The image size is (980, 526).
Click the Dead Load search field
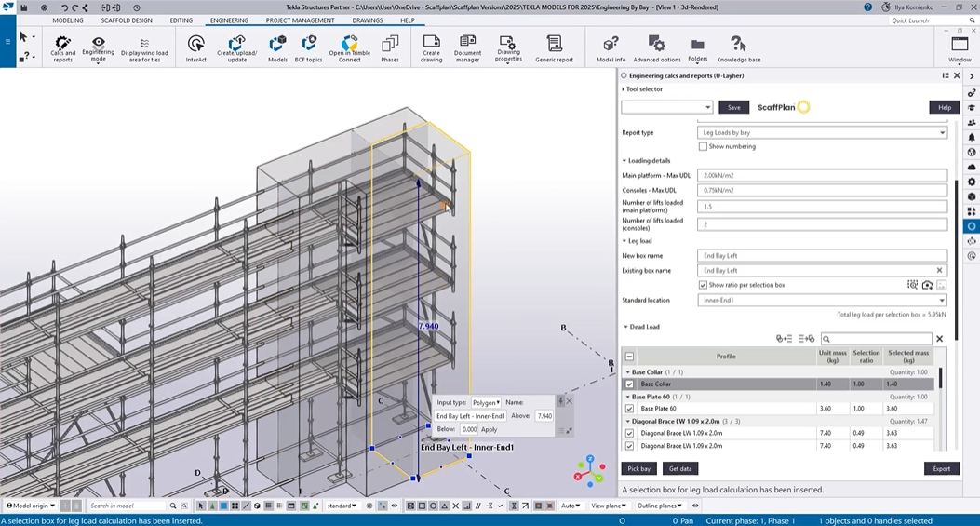point(876,339)
